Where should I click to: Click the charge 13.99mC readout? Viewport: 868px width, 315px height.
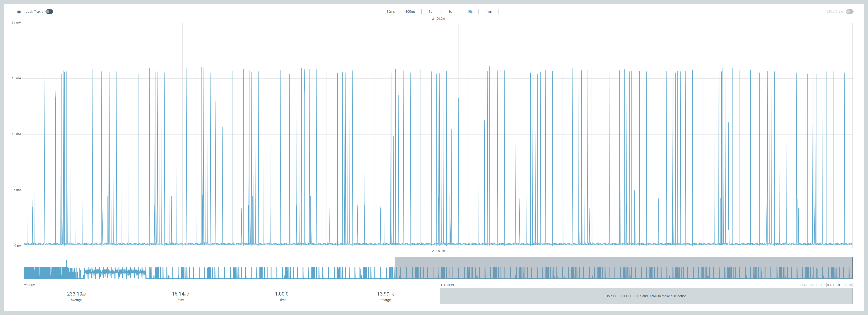click(385, 296)
